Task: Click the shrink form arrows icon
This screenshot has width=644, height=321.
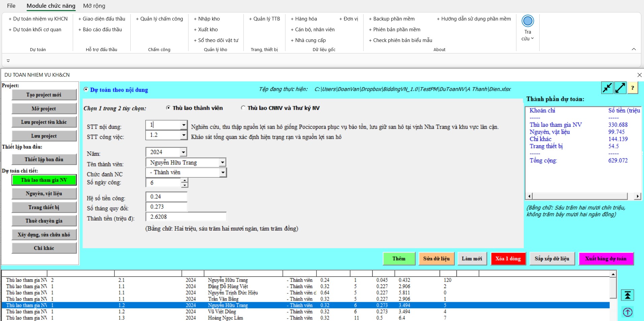Action: coord(607,88)
